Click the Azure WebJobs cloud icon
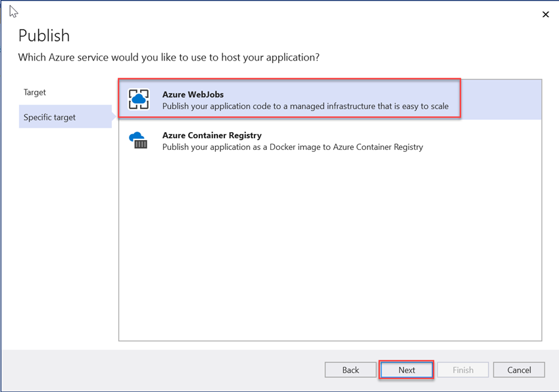 139,99
